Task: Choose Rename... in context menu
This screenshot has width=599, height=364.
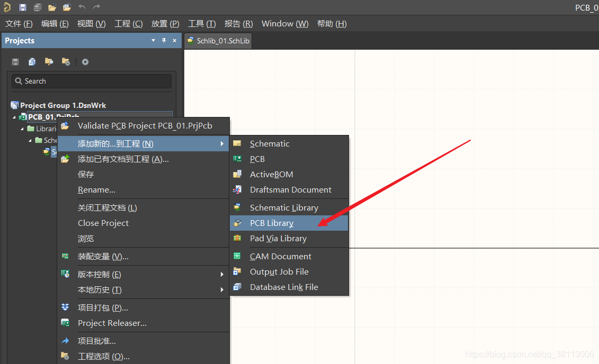Action: pyautogui.click(x=144, y=189)
